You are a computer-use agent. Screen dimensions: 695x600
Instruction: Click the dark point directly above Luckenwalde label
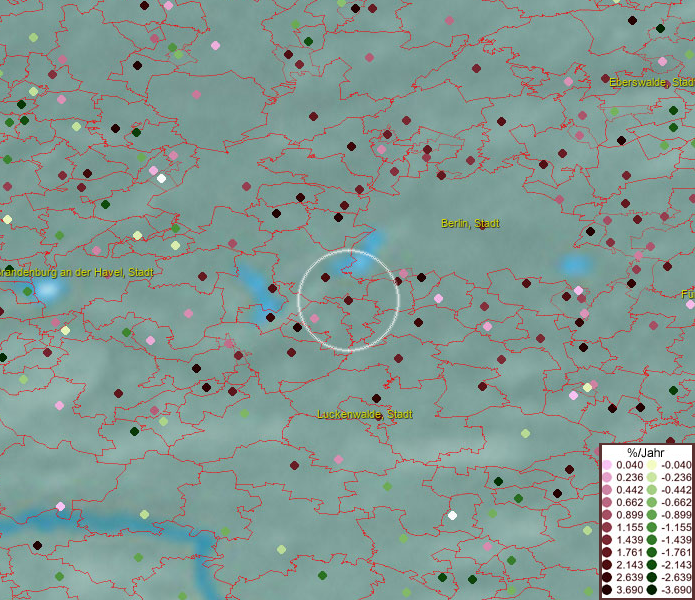376,398
